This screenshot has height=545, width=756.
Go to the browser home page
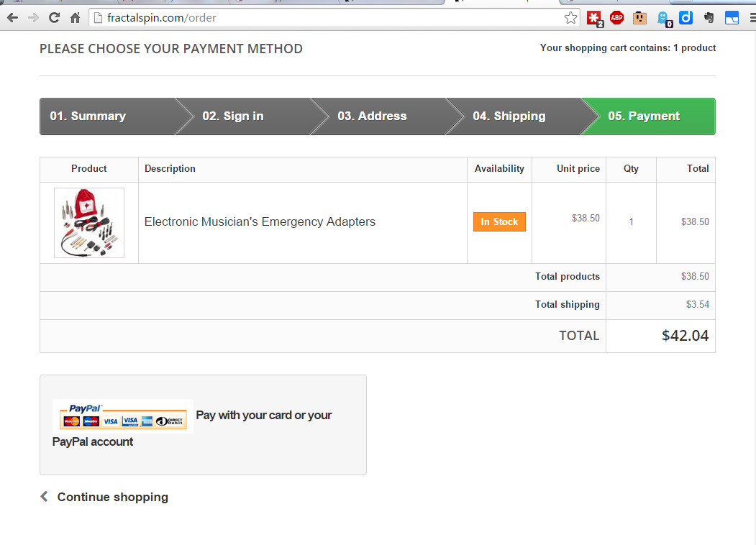pos(75,18)
